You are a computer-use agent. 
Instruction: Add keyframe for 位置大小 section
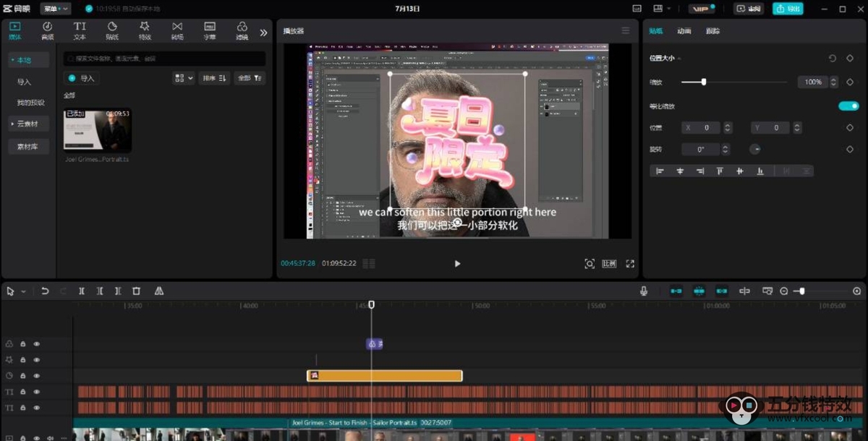click(x=850, y=58)
